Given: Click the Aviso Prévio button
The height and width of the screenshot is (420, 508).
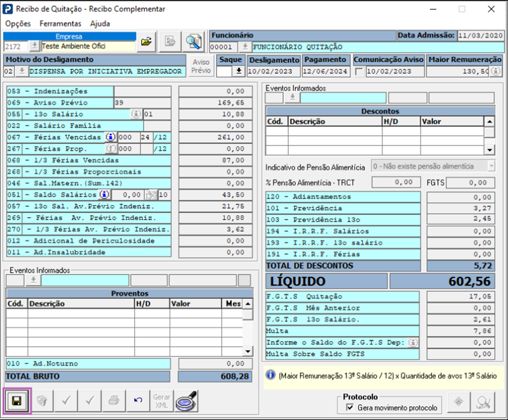Looking at the screenshot, I should point(201,66).
